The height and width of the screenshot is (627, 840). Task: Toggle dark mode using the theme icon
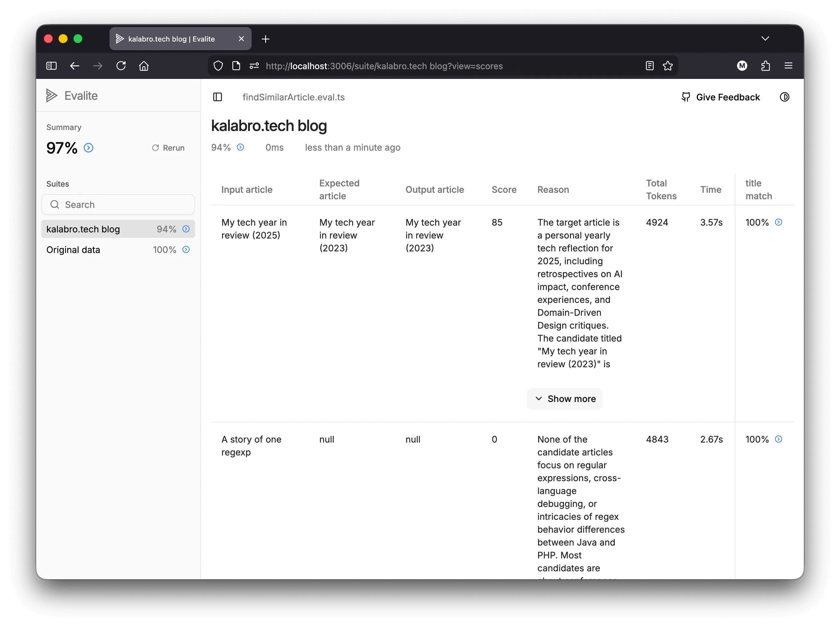785,97
